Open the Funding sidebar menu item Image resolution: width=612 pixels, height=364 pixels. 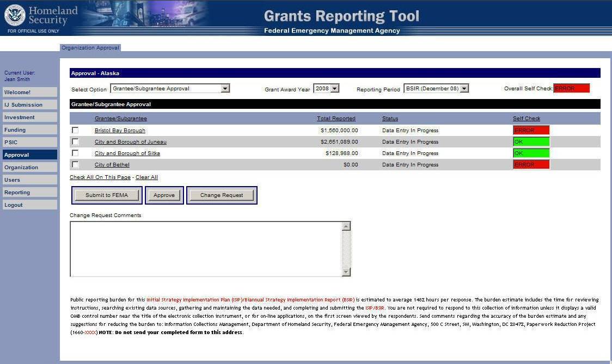point(29,130)
